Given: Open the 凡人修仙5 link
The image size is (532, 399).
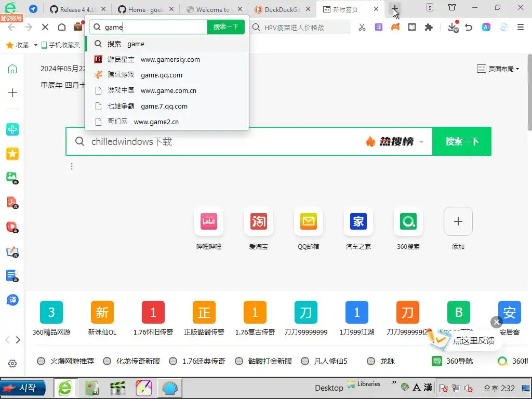Looking at the screenshot, I should (x=324, y=361).
